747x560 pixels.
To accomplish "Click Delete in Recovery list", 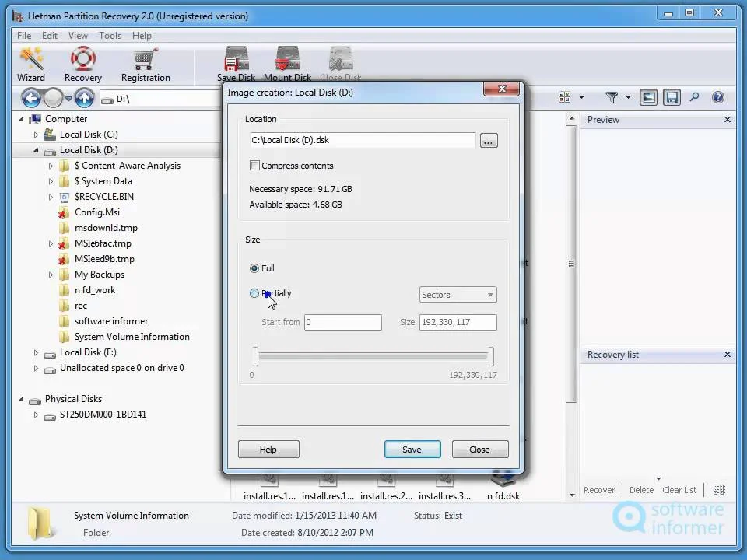I will point(641,490).
